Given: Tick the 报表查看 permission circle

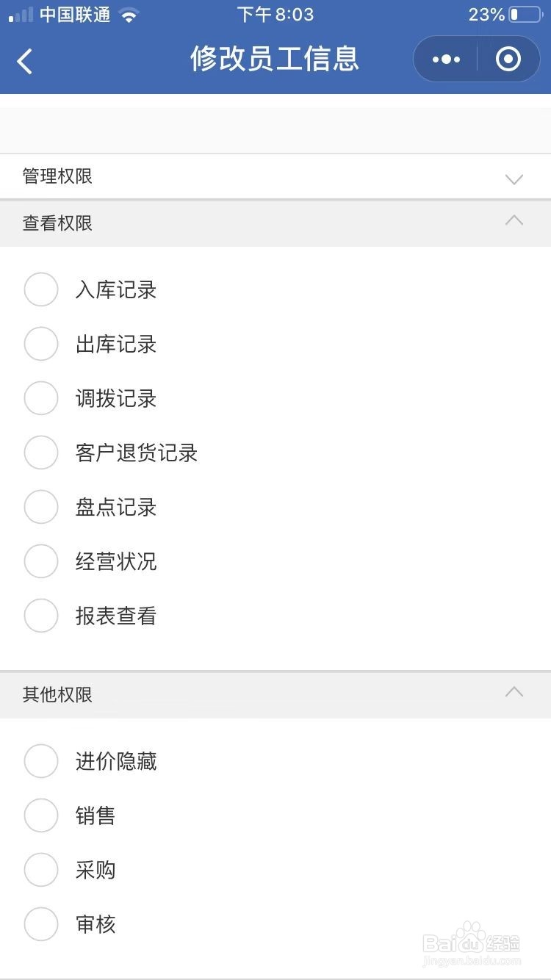Looking at the screenshot, I should click(x=41, y=616).
